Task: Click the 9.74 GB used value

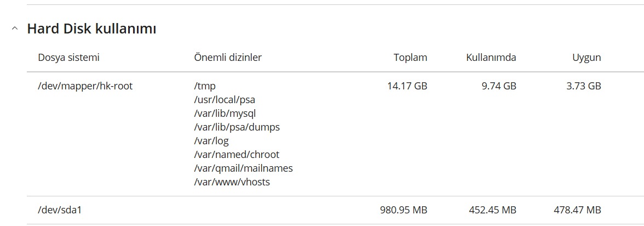Action: click(499, 87)
